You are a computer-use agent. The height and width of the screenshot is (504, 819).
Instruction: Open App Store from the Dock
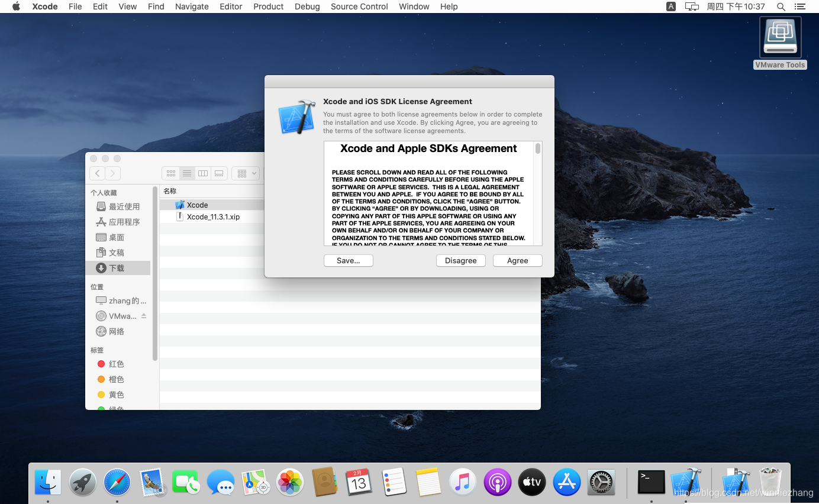coord(567,482)
